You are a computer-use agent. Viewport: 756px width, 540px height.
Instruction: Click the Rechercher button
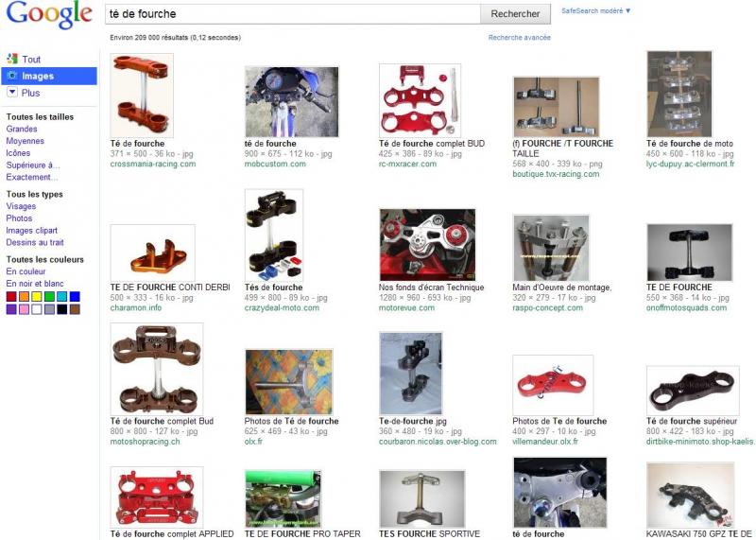(515, 14)
